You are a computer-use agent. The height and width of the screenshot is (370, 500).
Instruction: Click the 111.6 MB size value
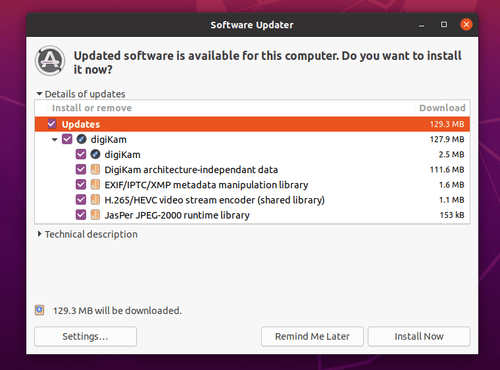(x=447, y=169)
